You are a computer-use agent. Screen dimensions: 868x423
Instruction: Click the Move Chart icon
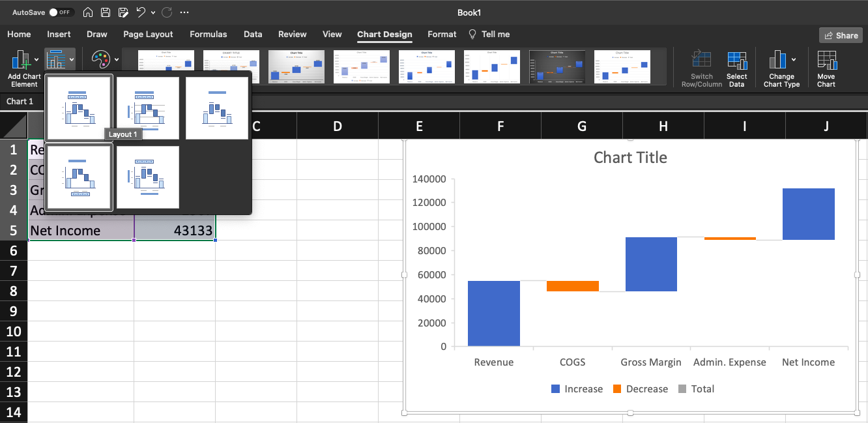(826, 60)
